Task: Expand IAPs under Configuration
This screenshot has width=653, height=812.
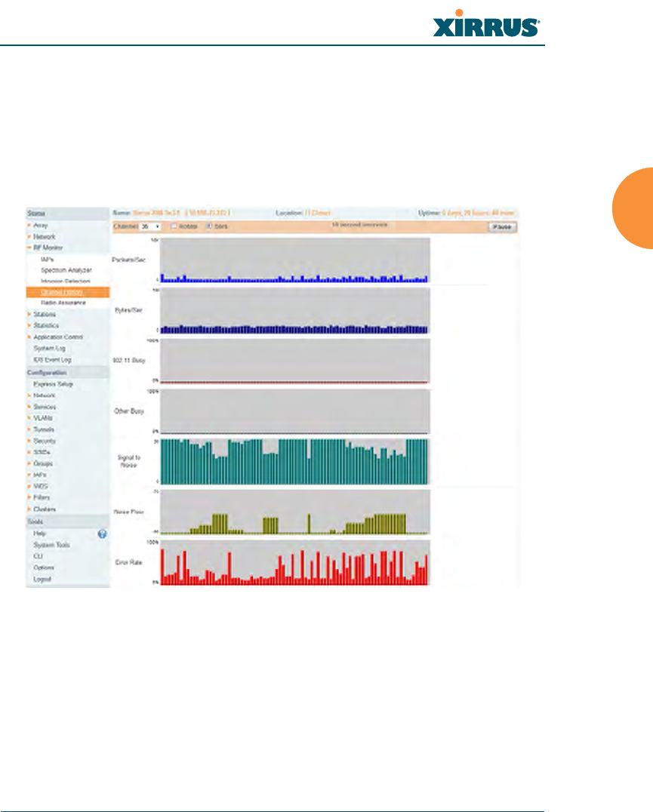Action: click(40, 475)
